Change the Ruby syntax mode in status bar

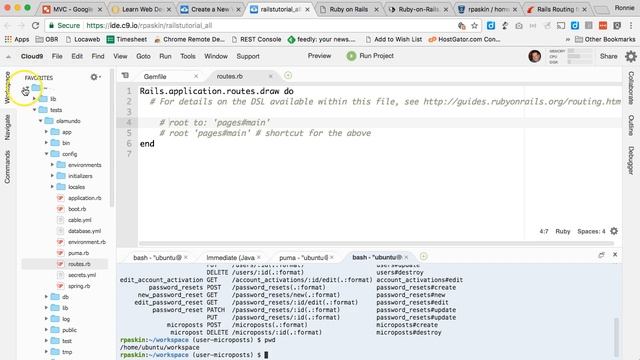pyautogui.click(x=562, y=231)
